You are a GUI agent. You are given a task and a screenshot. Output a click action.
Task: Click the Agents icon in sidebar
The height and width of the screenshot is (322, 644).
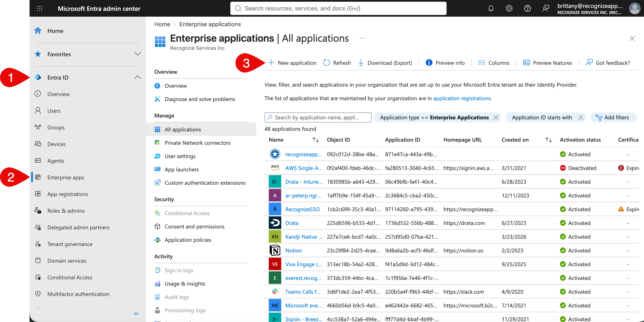38,161
